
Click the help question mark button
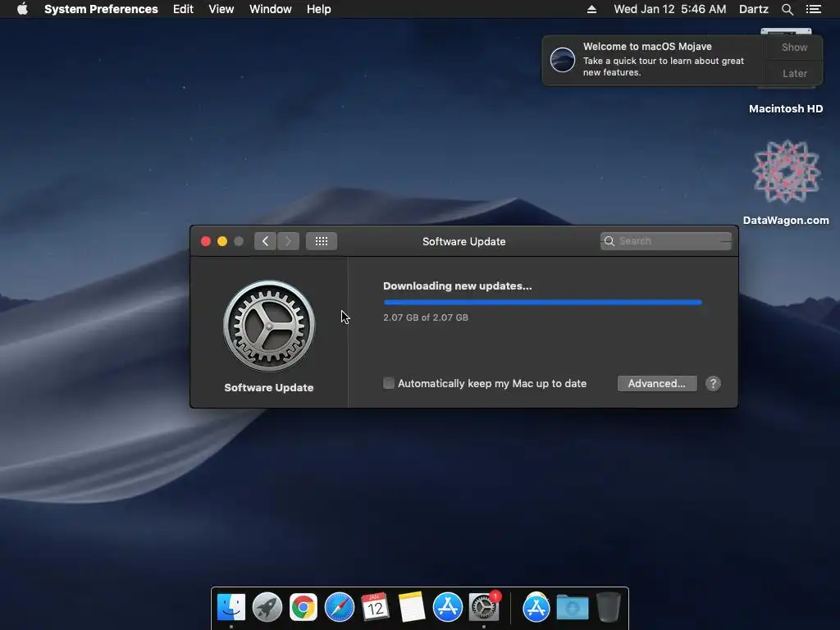713,384
